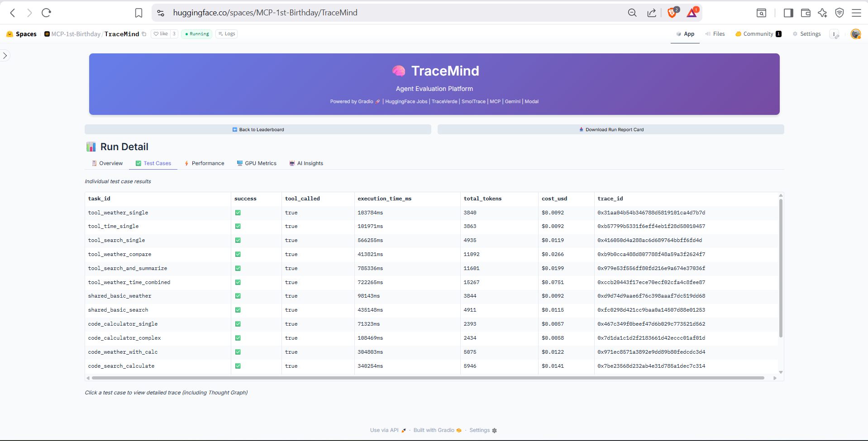Select the Test Cases tab
This screenshot has height=441, width=868.
click(x=153, y=163)
